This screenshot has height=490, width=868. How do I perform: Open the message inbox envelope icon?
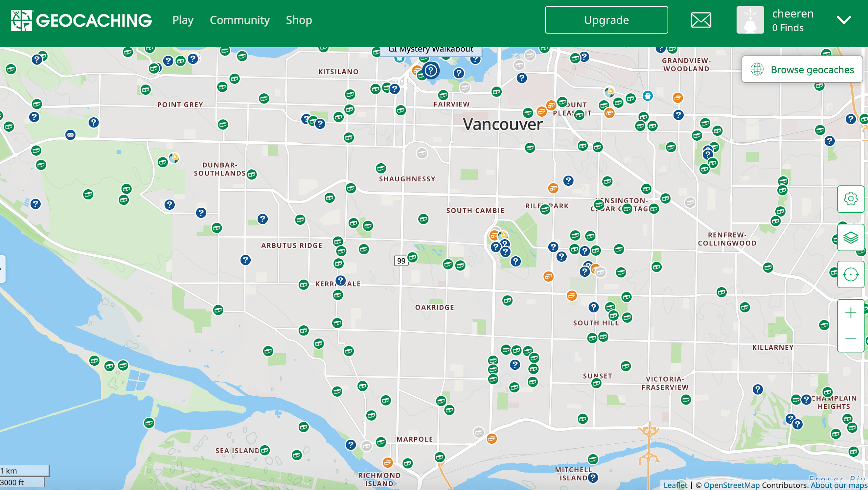701,20
